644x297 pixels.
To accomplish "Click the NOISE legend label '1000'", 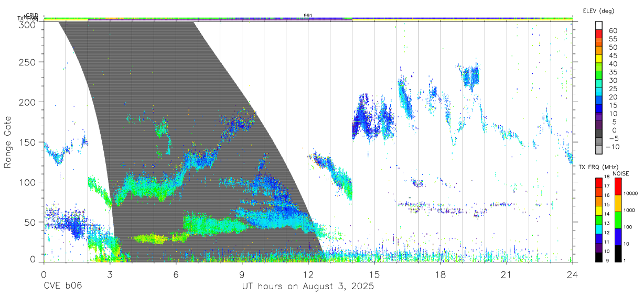I will click(630, 210).
